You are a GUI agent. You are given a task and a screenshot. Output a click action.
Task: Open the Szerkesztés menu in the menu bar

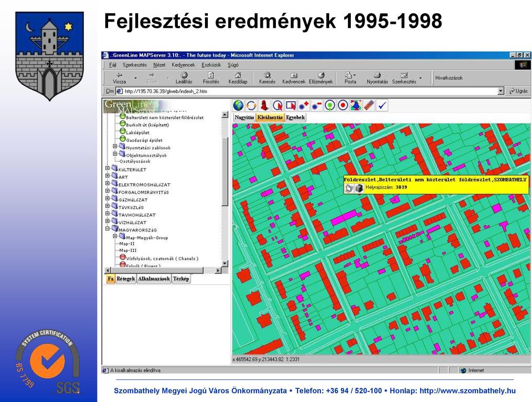coord(135,65)
